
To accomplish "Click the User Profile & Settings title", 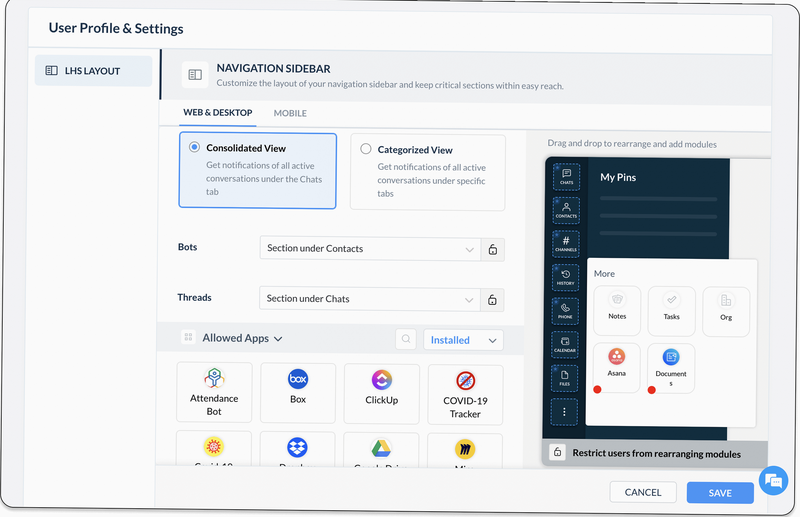I will 116,28.
